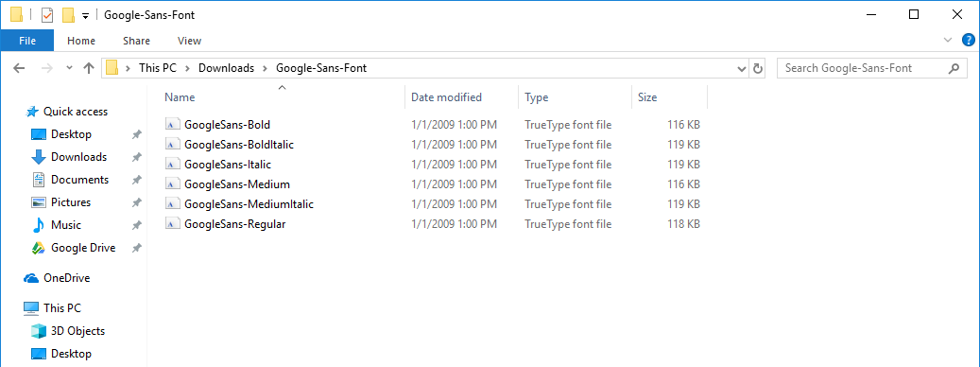This screenshot has height=367, width=980.
Task: Click the This PC monitor icon
Action: [x=31, y=308]
